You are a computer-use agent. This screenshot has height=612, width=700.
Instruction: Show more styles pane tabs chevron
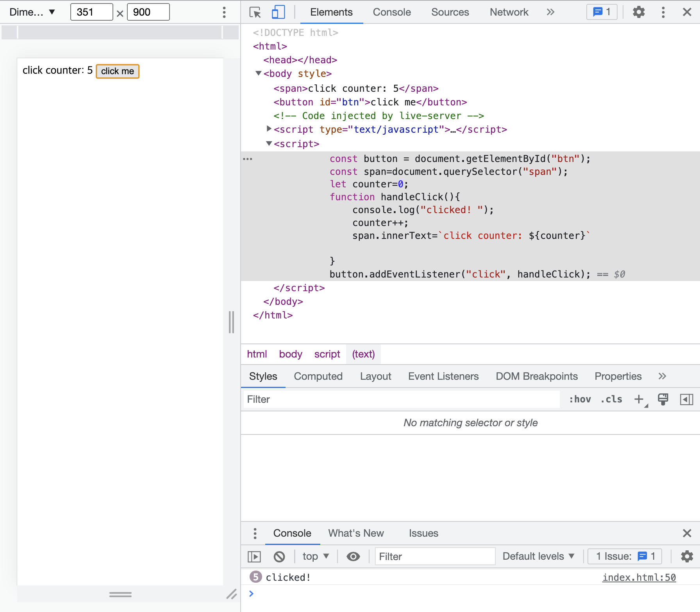coord(662,376)
